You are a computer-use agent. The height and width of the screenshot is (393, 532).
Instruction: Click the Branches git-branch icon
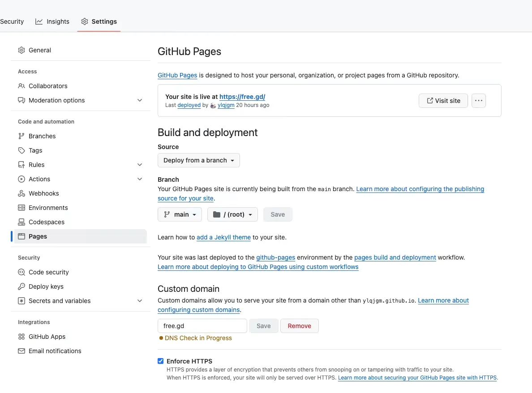pos(21,136)
